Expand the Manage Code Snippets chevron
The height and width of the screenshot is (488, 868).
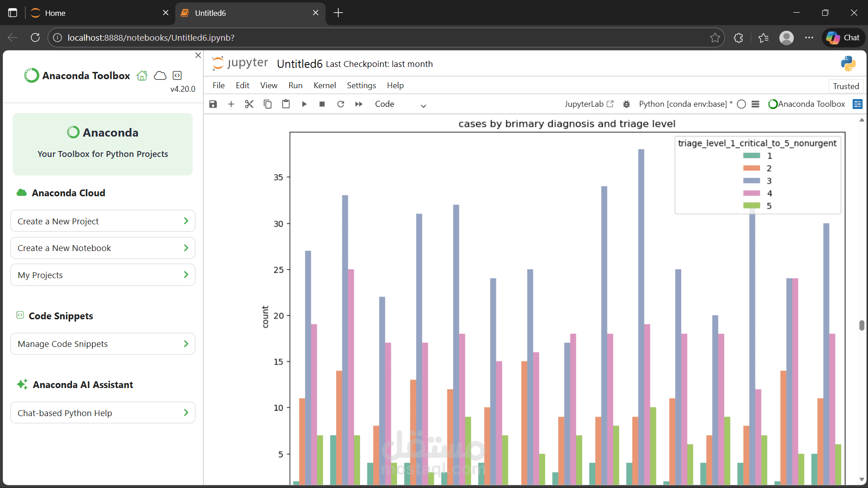tap(186, 344)
